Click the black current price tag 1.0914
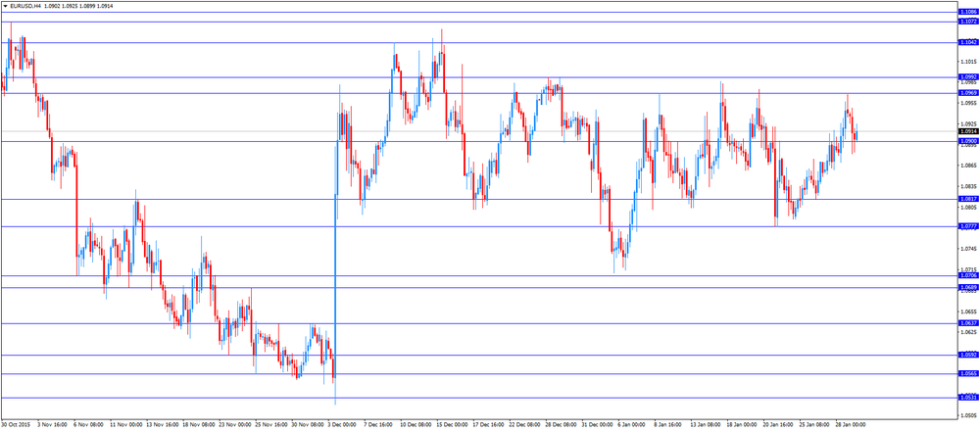The image size is (980, 431). [967, 132]
